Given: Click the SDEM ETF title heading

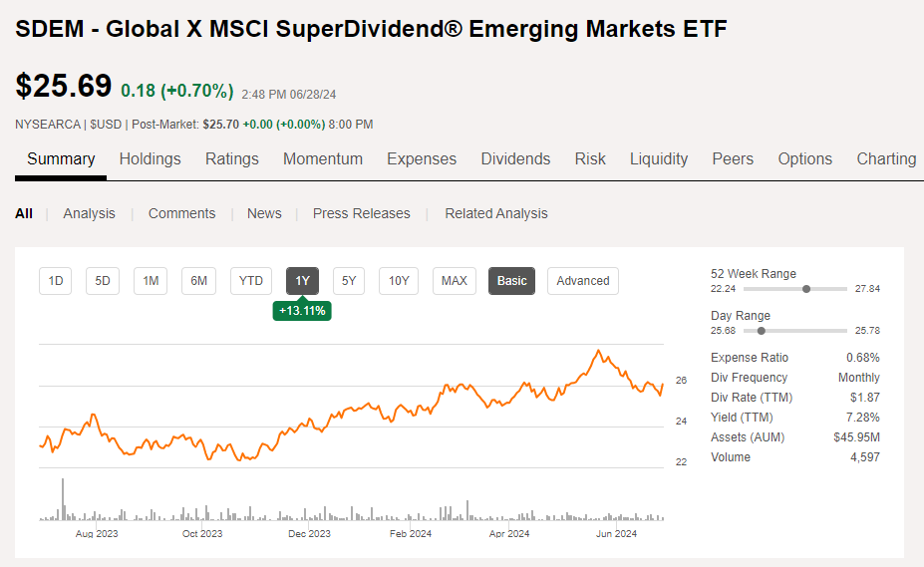Looking at the screenshot, I should tap(371, 29).
